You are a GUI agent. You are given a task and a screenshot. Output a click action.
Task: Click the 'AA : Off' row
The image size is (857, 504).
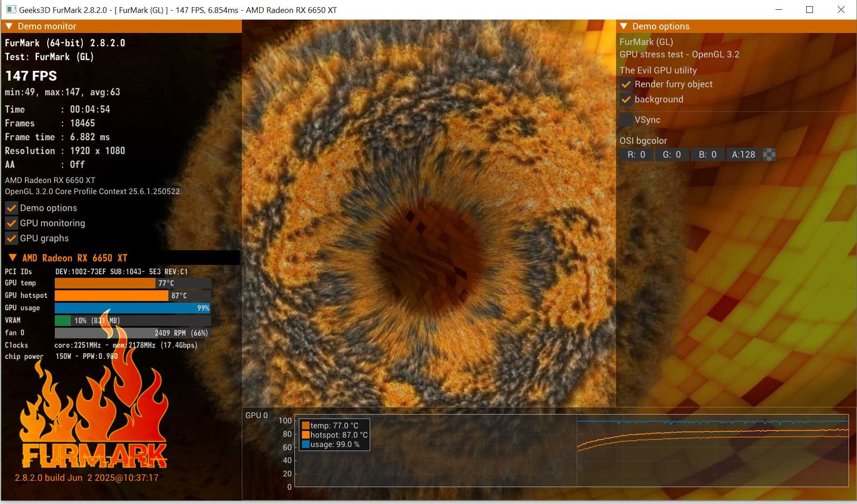point(45,165)
